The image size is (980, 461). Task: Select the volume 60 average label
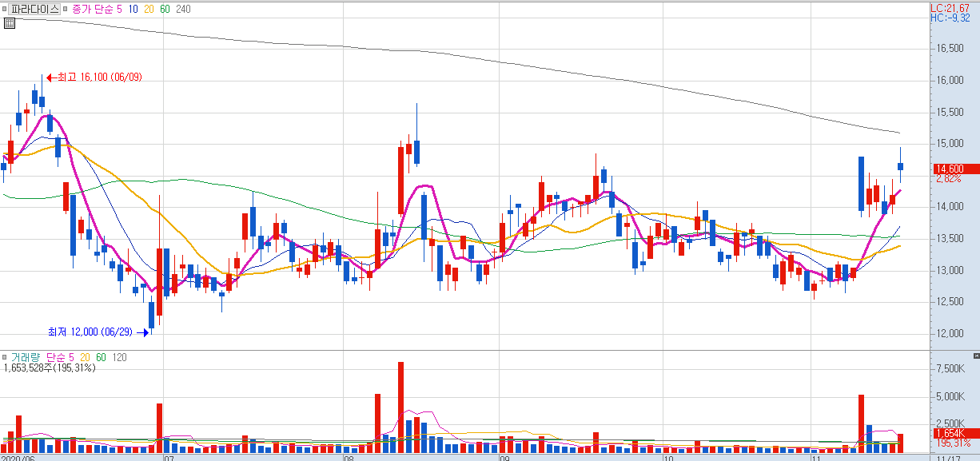click(101, 357)
